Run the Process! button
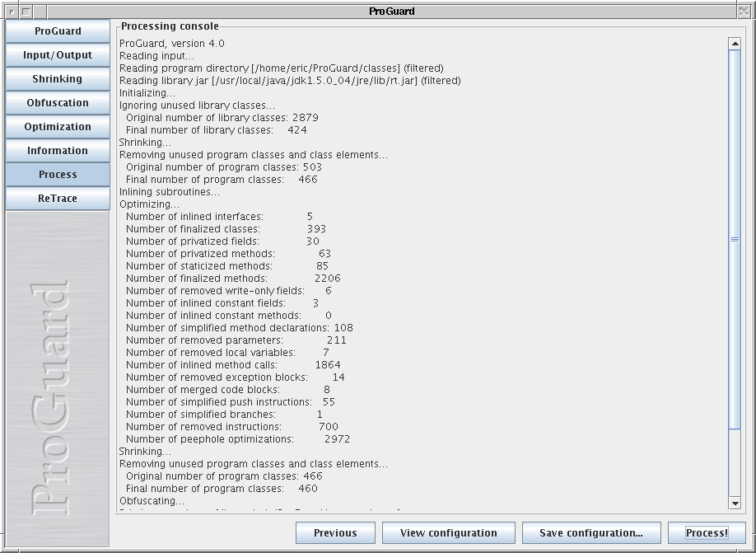The image size is (756, 553). [x=707, y=533]
